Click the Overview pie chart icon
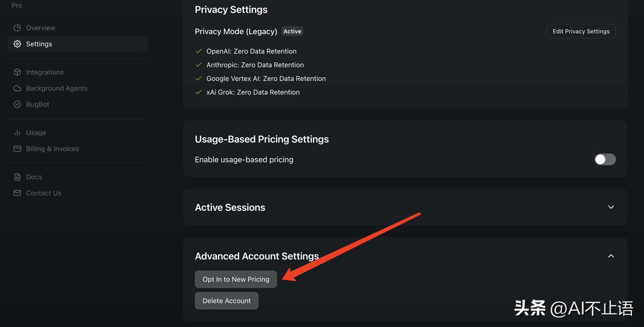The height and width of the screenshot is (327, 644). tap(17, 28)
